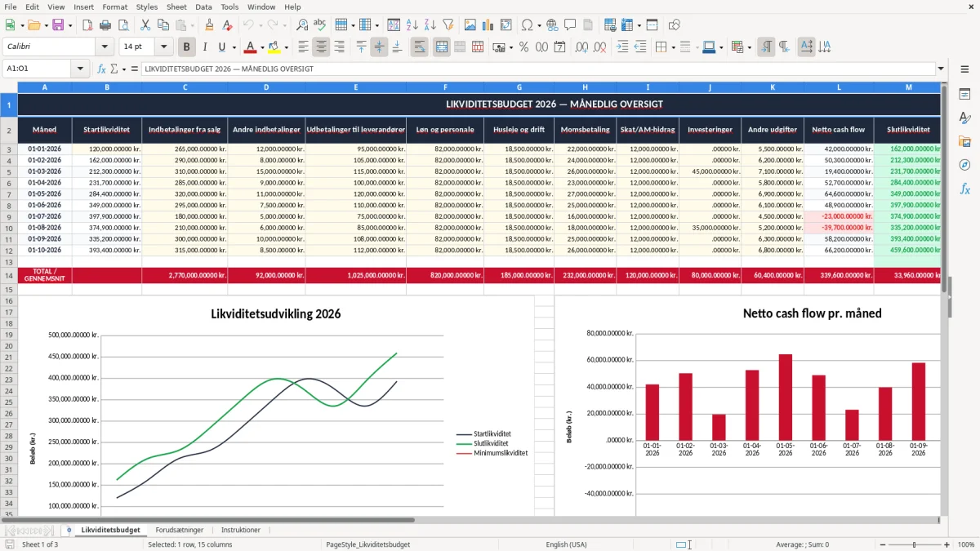Screen dimensions: 980x551
Task: Open the Font Color dropdown arrow
Action: (262, 47)
